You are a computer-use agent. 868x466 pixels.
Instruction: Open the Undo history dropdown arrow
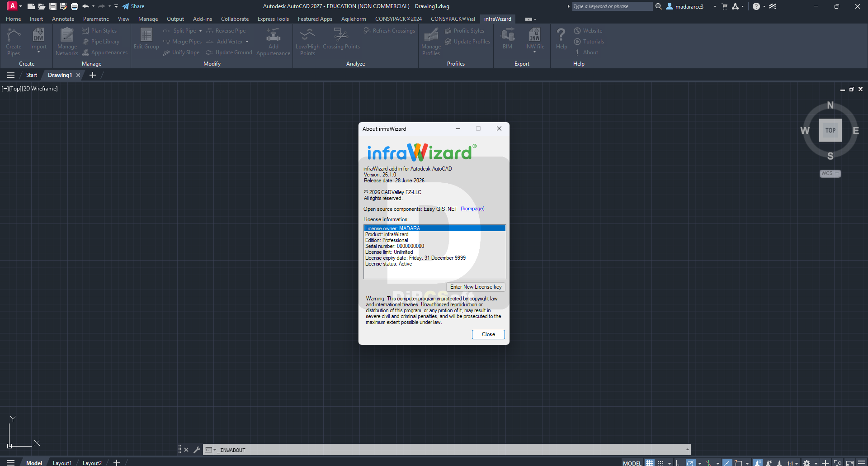[x=94, y=6]
